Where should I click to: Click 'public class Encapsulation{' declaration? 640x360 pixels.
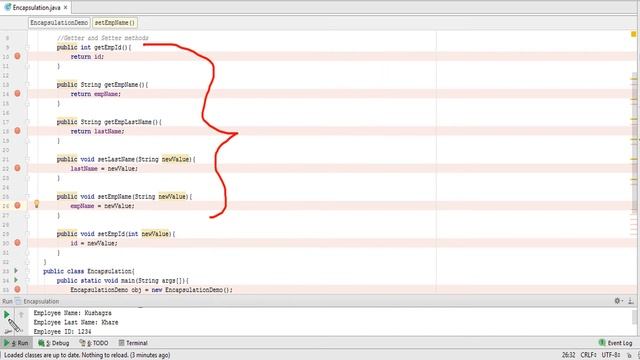[x=89, y=271]
